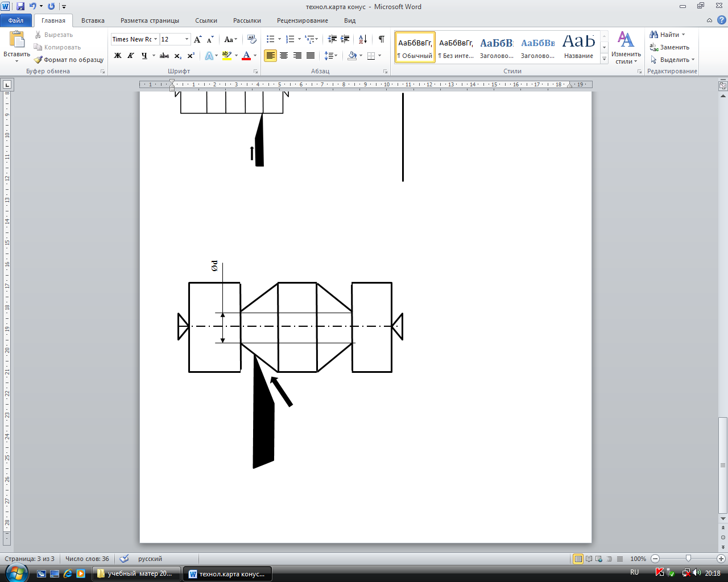Image resolution: width=728 pixels, height=582 pixels.
Task: Click the zoom slider handle
Action: [688, 559]
